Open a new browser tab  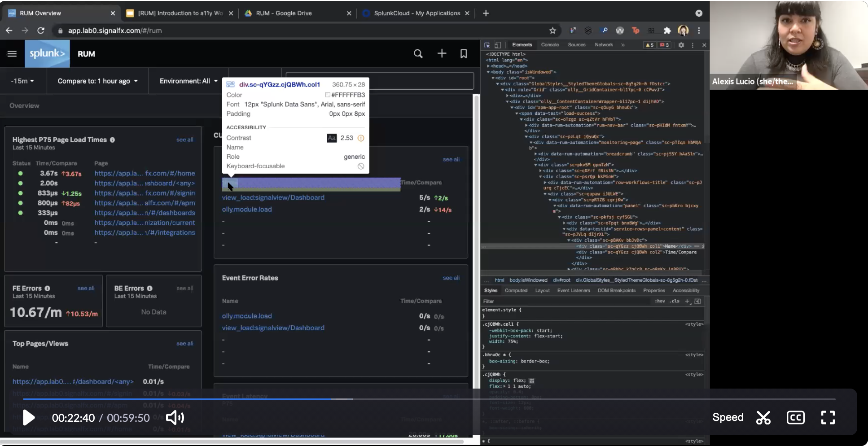point(486,13)
